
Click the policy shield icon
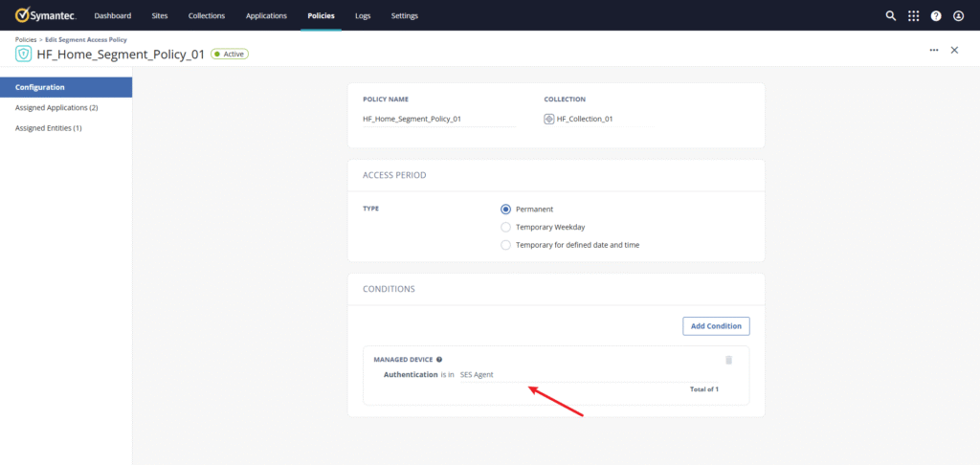23,54
